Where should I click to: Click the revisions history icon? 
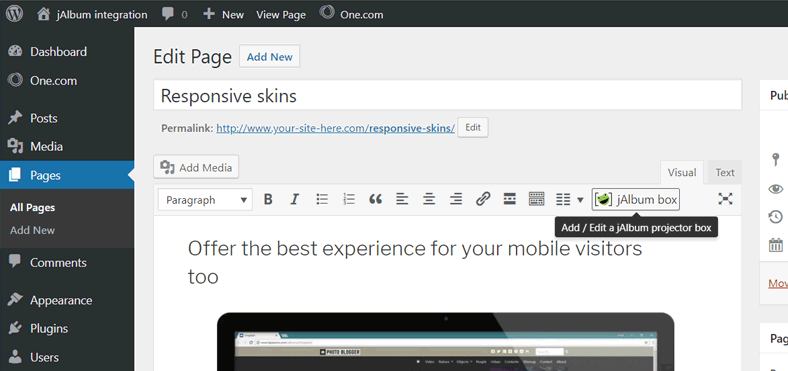point(776,217)
